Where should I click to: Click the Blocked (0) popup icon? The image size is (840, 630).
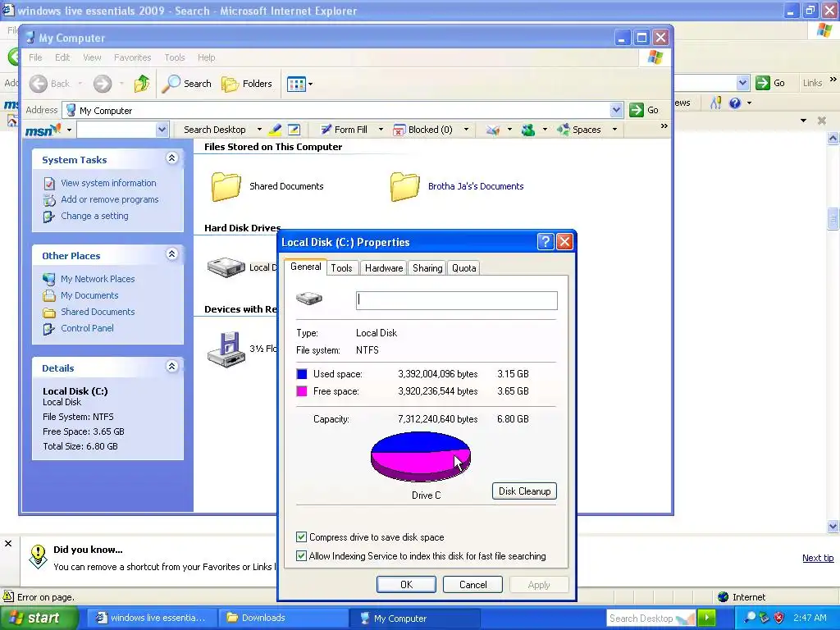(399, 130)
